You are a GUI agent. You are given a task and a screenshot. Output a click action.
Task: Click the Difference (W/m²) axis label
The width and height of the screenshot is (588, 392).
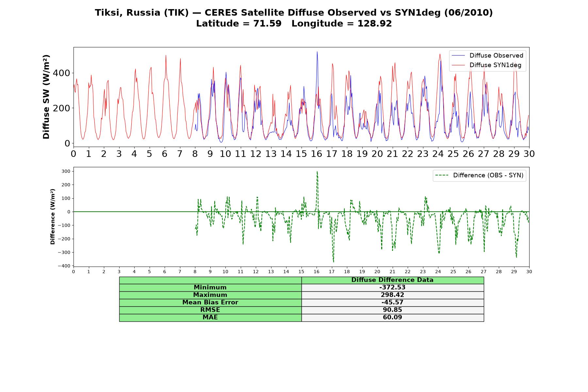pyautogui.click(x=52, y=217)
